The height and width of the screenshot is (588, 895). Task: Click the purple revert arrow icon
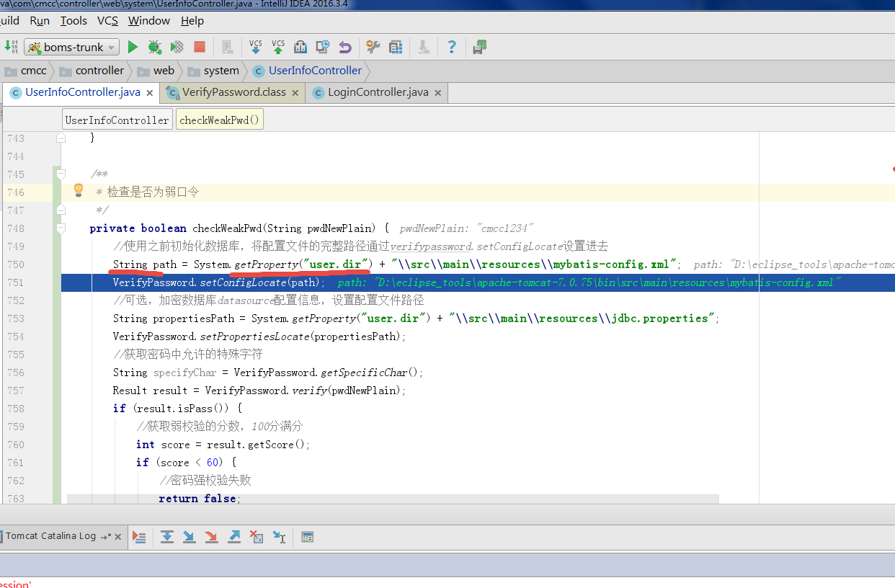[345, 47]
